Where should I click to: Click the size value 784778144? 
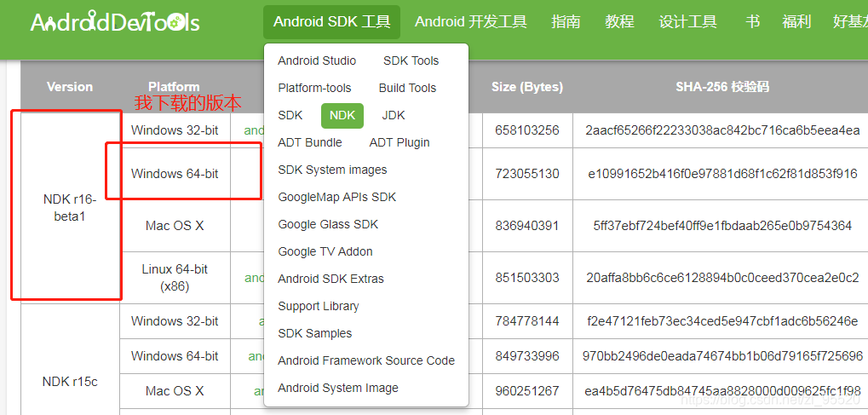[527, 320]
